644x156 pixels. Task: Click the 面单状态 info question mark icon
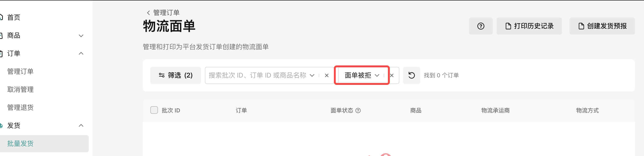pos(358,110)
